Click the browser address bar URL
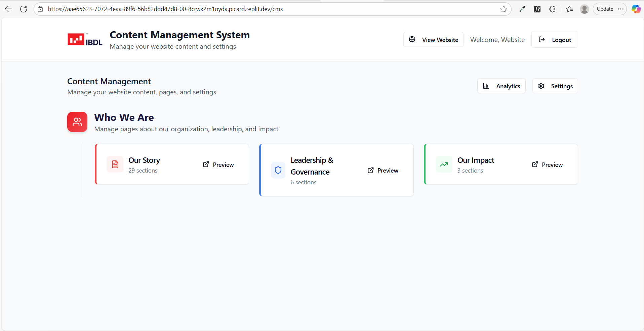The image size is (644, 331). click(165, 9)
